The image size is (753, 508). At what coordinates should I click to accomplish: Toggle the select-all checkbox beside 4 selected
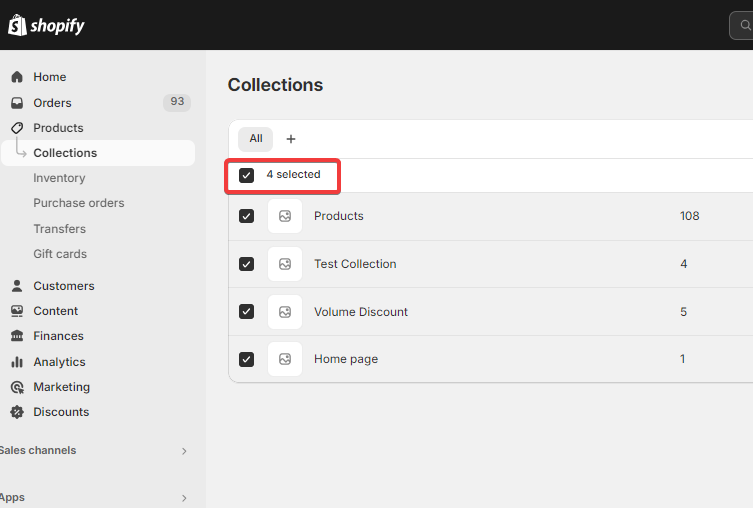coord(246,175)
